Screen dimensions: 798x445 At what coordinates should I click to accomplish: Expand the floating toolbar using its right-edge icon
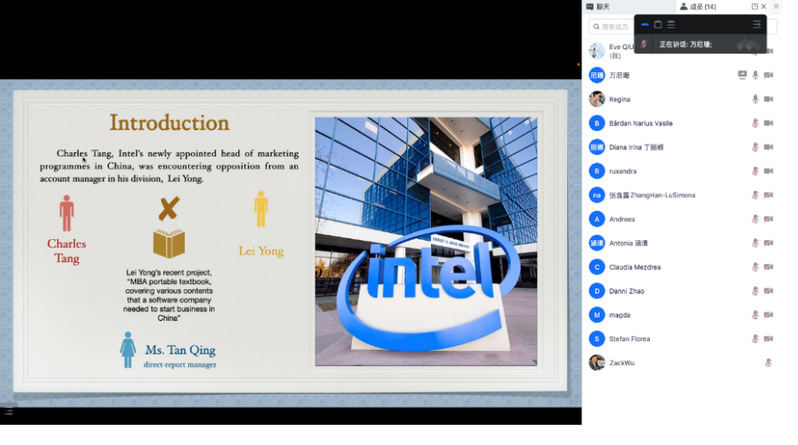[757, 24]
